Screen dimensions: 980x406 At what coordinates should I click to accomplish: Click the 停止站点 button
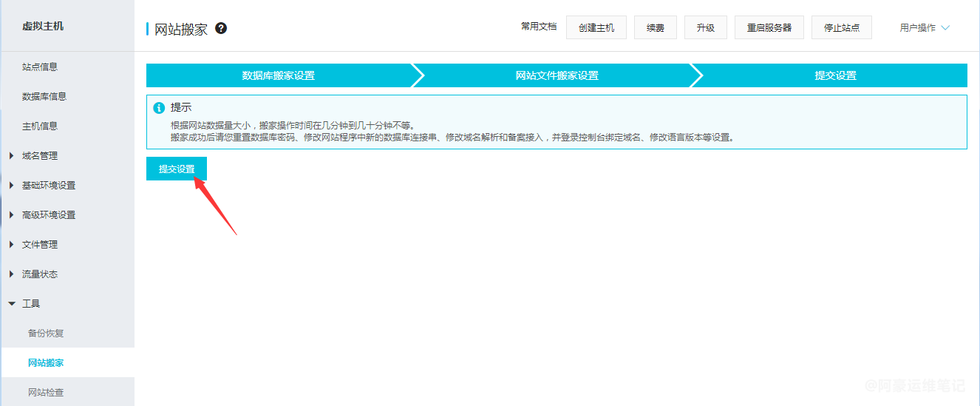pos(841,27)
